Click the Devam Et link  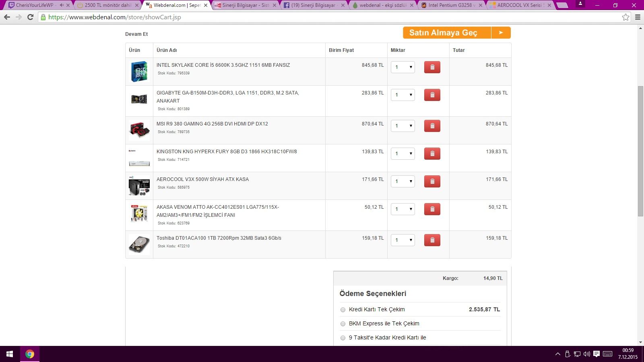136,34
